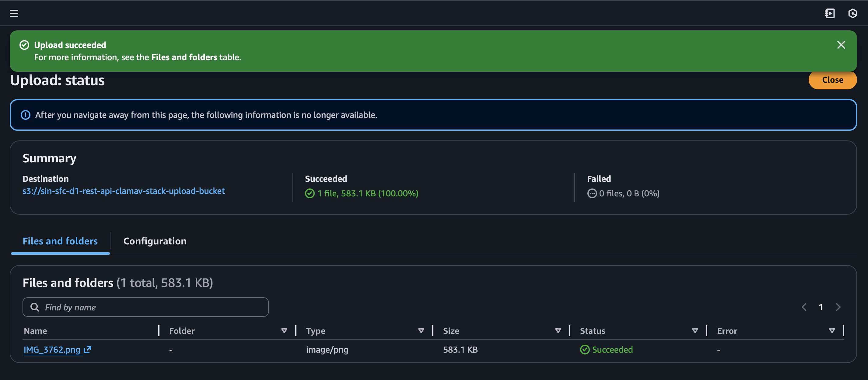Open the hamburger navigation menu
The height and width of the screenshot is (380, 868).
point(14,13)
